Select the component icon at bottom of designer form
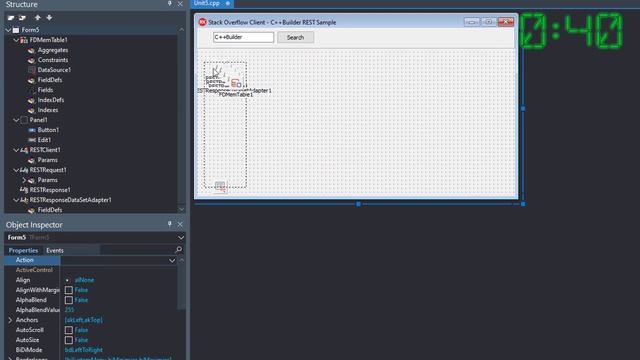Image resolution: width=640 pixels, height=360 pixels. 220,187
